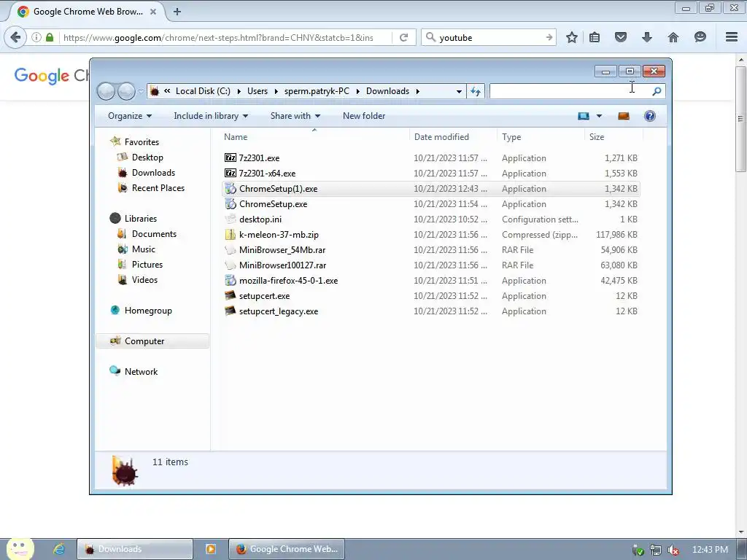Open Music library in sidebar
This screenshot has height=560, width=747.
pyautogui.click(x=144, y=249)
